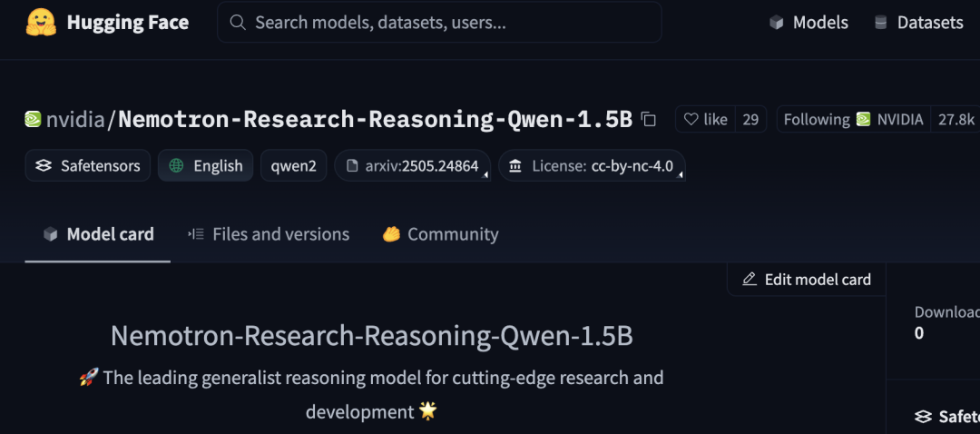Toggle the Following NVIDIA button
The width and height of the screenshot is (980, 434).
(x=853, y=119)
